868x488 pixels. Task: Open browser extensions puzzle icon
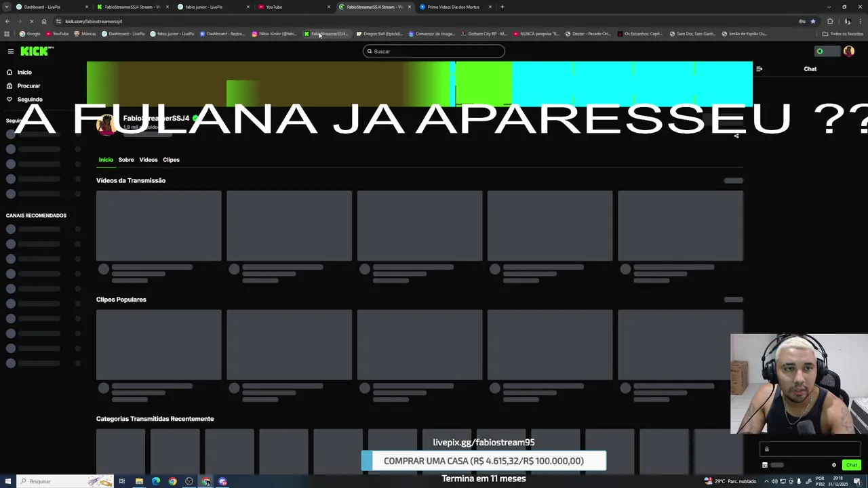tap(830, 21)
